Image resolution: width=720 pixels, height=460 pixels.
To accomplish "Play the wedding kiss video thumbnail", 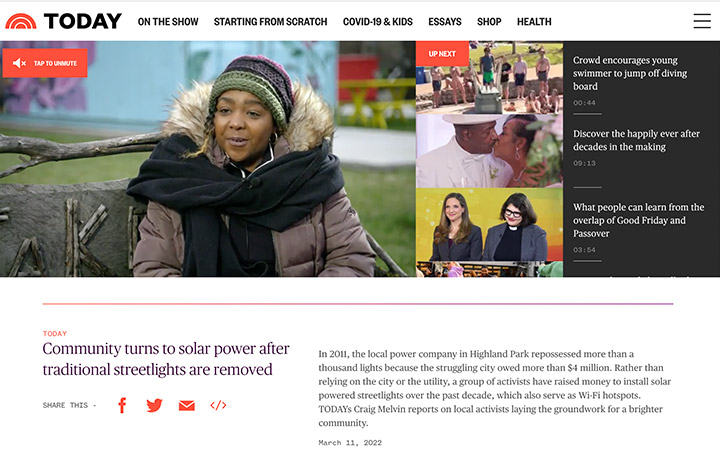I will pos(489,151).
